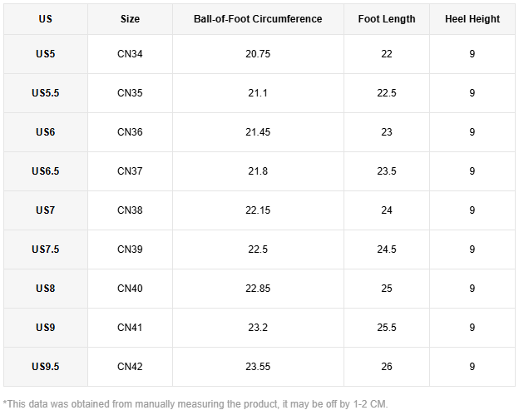Select the US9.5 row label

tap(46, 367)
